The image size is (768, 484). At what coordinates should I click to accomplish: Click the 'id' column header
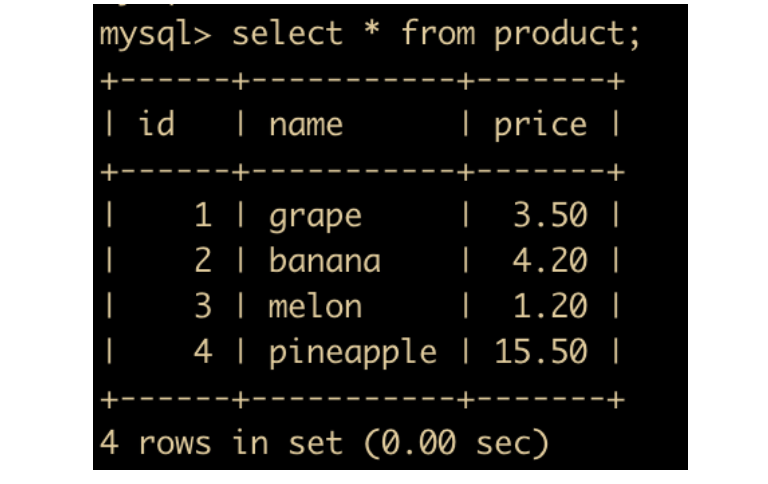point(155,124)
